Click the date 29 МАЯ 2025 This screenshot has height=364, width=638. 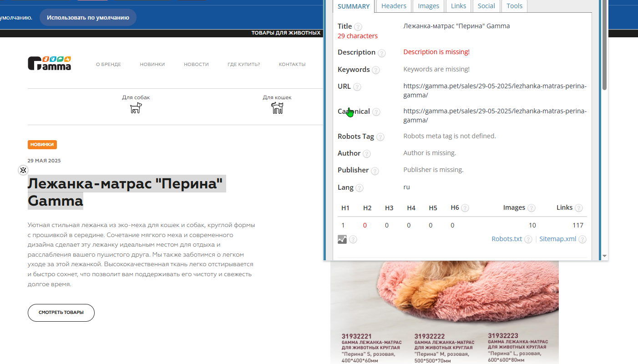[x=44, y=161]
